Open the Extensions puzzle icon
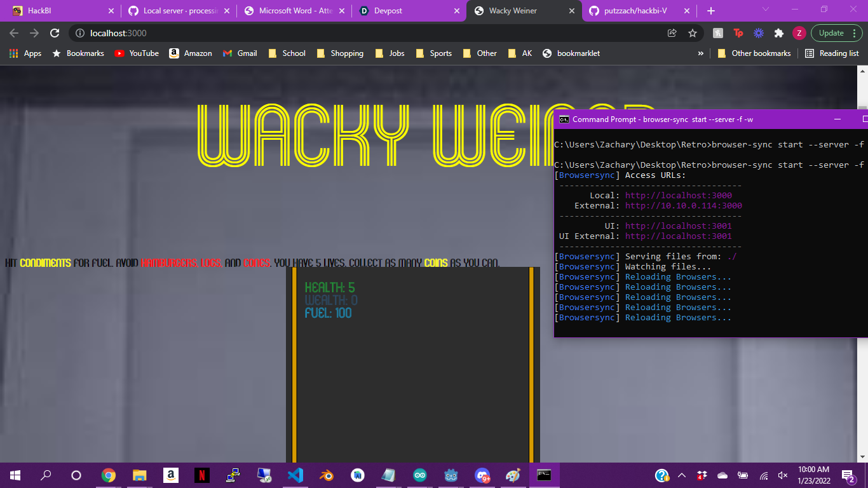The height and width of the screenshot is (488, 868). [x=778, y=33]
